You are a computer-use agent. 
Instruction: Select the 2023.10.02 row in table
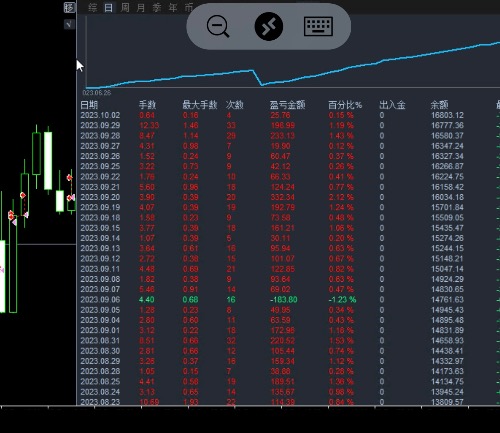coord(288,115)
